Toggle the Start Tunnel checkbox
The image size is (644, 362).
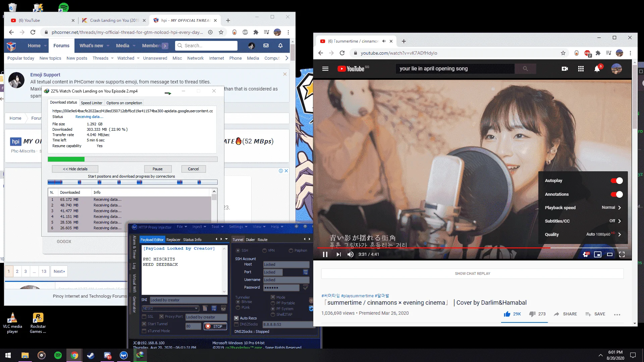click(x=144, y=324)
